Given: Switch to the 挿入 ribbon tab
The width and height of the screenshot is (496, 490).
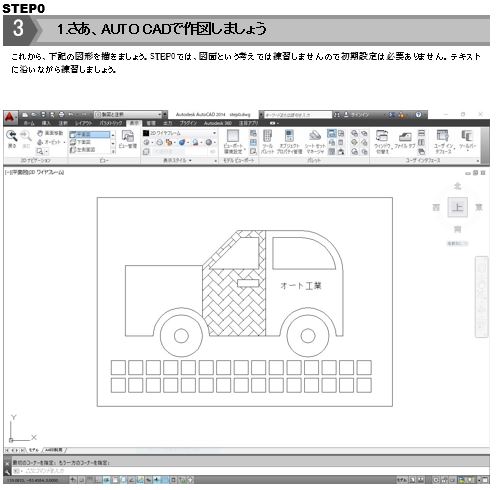Looking at the screenshot, I should (x=46, y=123).
